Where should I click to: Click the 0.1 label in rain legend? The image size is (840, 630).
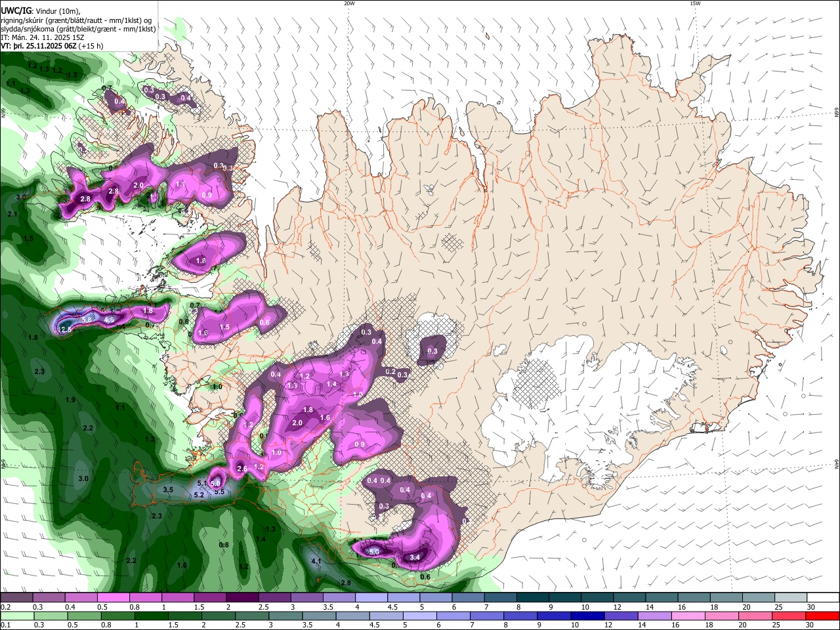pyautogui.click(x=5, y=625)
